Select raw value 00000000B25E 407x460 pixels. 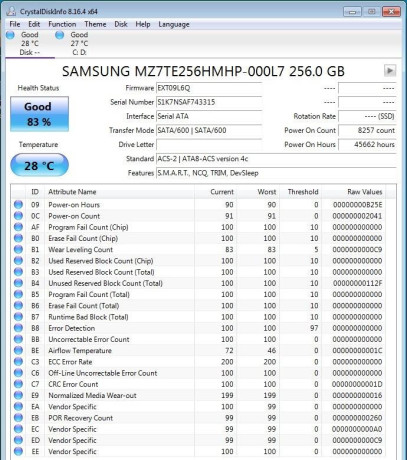357,205
